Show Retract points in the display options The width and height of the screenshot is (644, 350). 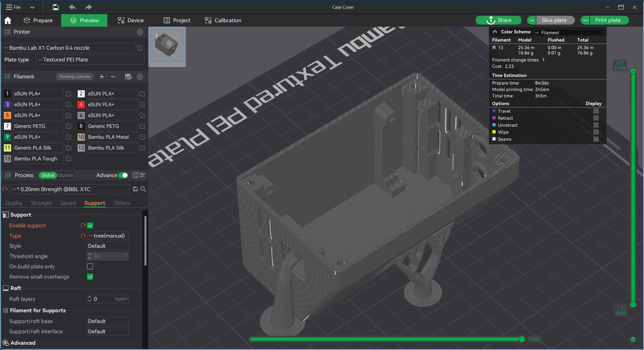pos(596,118)
